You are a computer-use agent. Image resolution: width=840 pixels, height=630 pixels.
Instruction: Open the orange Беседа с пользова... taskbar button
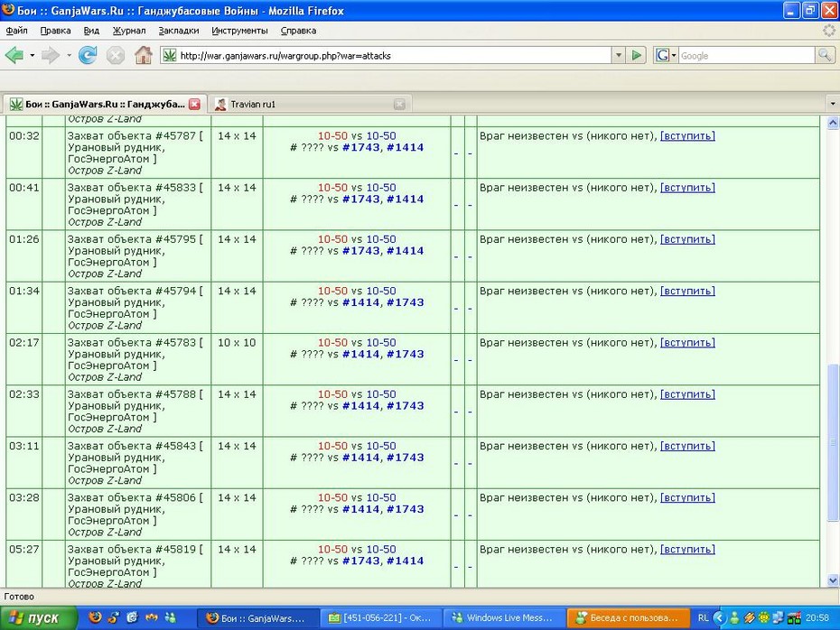point(628,617)
